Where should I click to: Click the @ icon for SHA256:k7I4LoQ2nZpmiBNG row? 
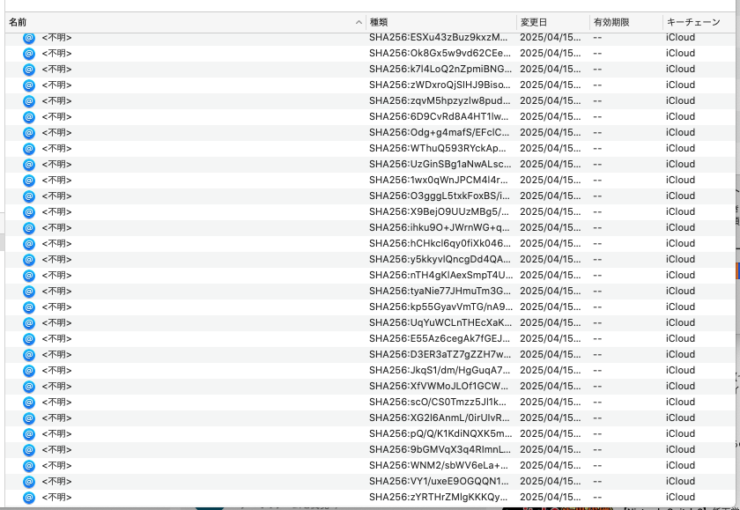tap(29, 69)
